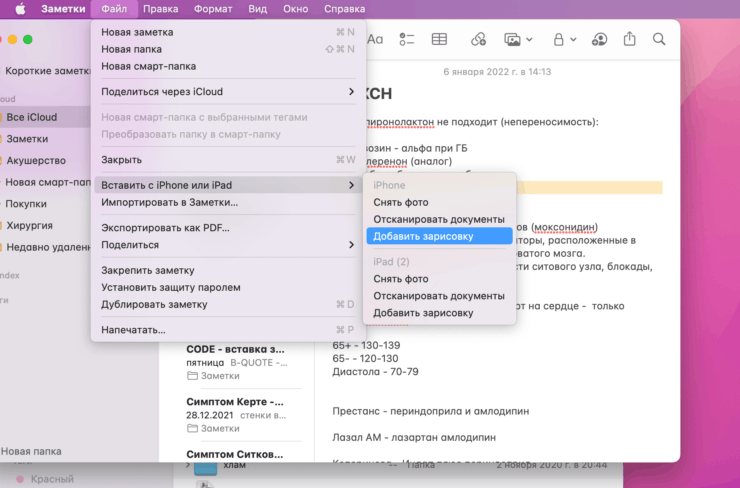Image resolution: width=740 pixels, height=488 pixels.
Task: Insert a checklist with the toolbar icon
Action: (x=406, y=39)
